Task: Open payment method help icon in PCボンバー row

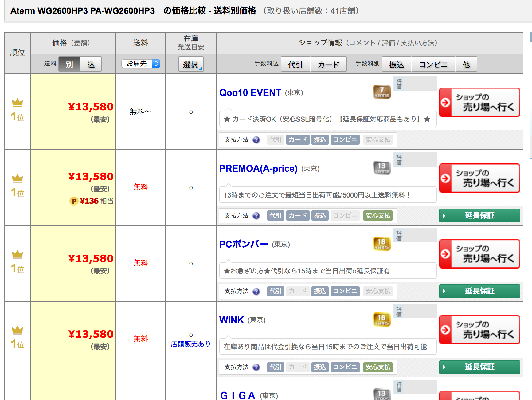Action: pyautogui.click(x=256, y=291)
